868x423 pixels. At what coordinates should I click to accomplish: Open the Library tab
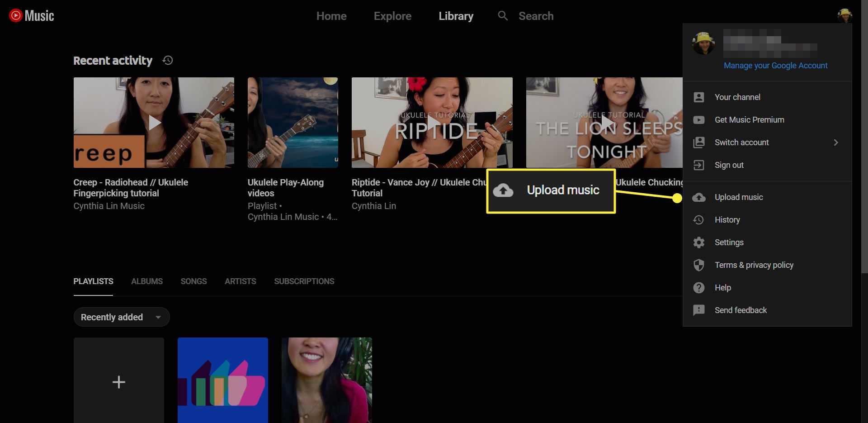pos(456,16)
